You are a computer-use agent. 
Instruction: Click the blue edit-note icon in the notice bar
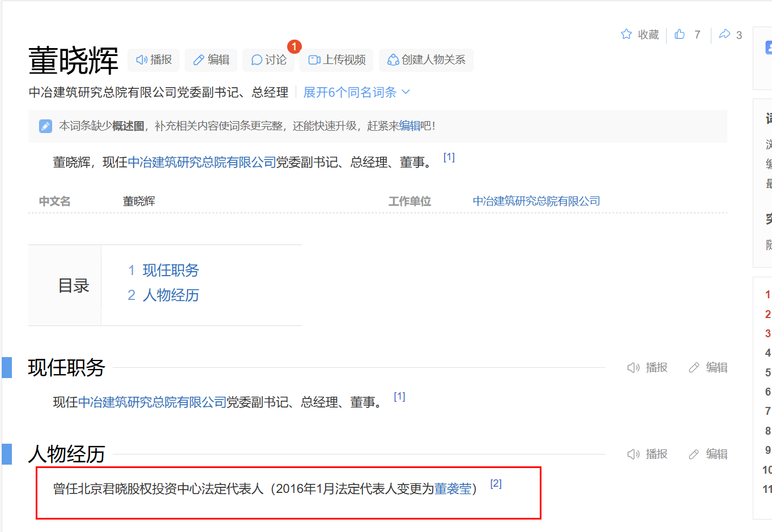(45, 126)
